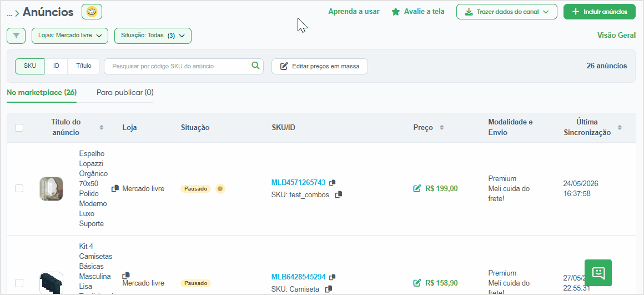644x295 pixels.
Task: Click the Modalidade e Envio column header
Action: (x=511, y=127)
